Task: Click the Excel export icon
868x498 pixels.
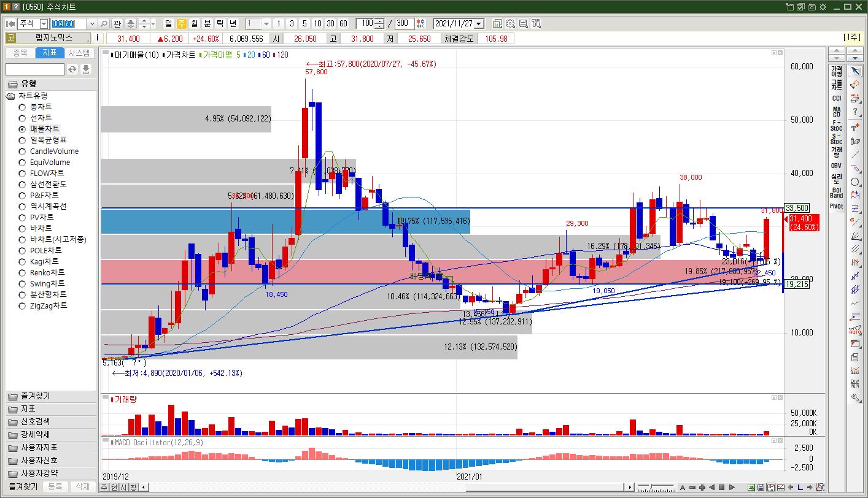Action: click(x=751, y=488)
